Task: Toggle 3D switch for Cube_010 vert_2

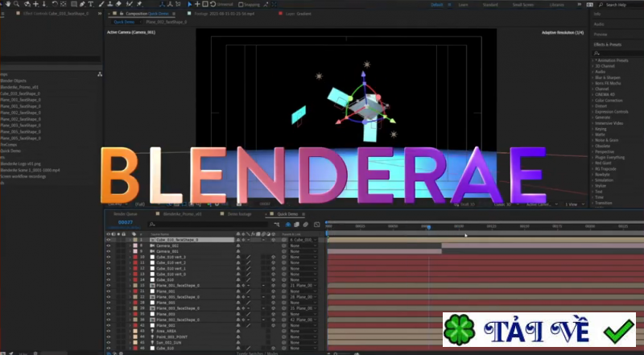Action: coord(274,262)
